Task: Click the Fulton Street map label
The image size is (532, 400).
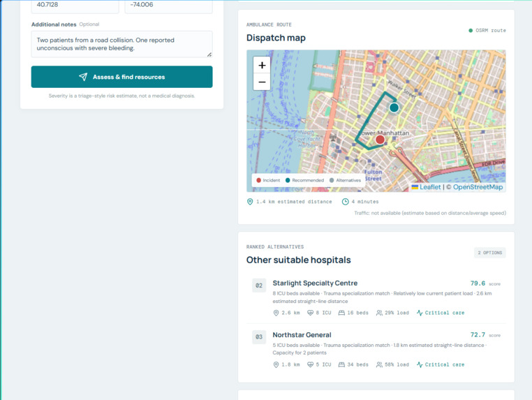Action: click(374, 175)
